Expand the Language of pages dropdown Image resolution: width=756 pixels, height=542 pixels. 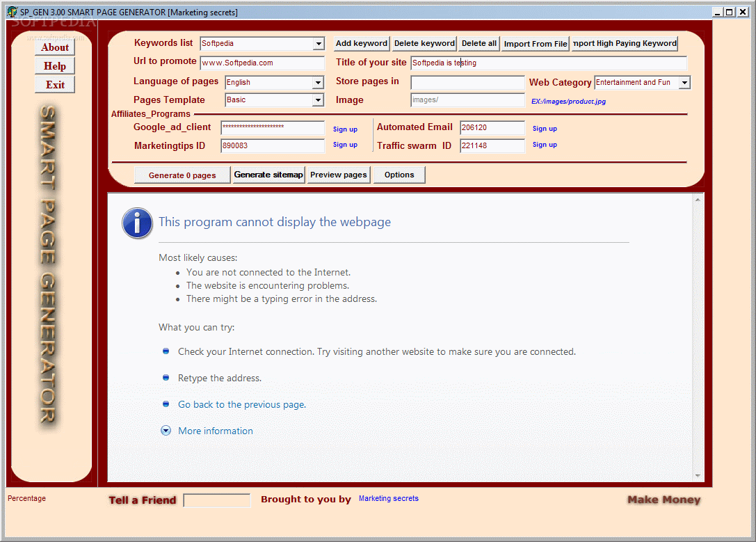click(318, 83)
